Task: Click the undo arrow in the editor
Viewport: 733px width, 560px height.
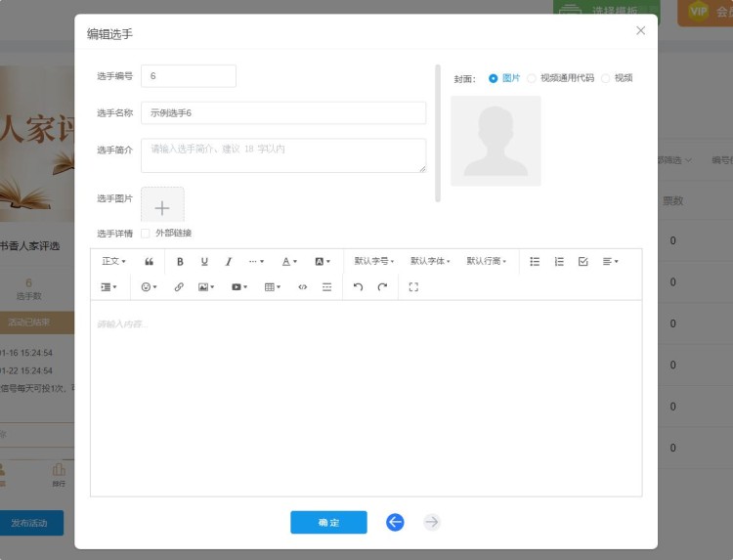Action: (x=358, y=287)
